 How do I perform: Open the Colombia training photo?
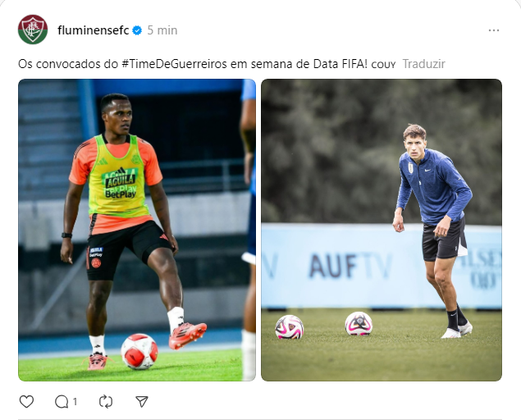(x=137, y=230)
